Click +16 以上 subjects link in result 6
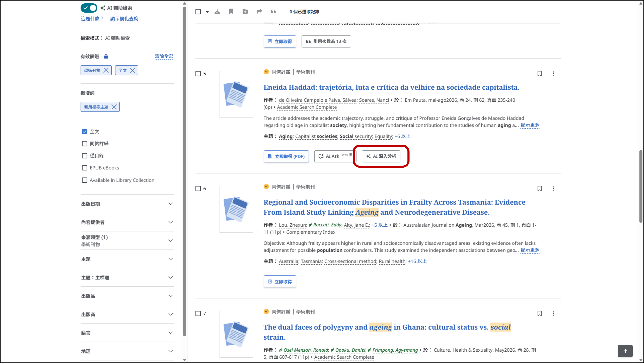Screen dimensions: 644x363 (417, 261)
